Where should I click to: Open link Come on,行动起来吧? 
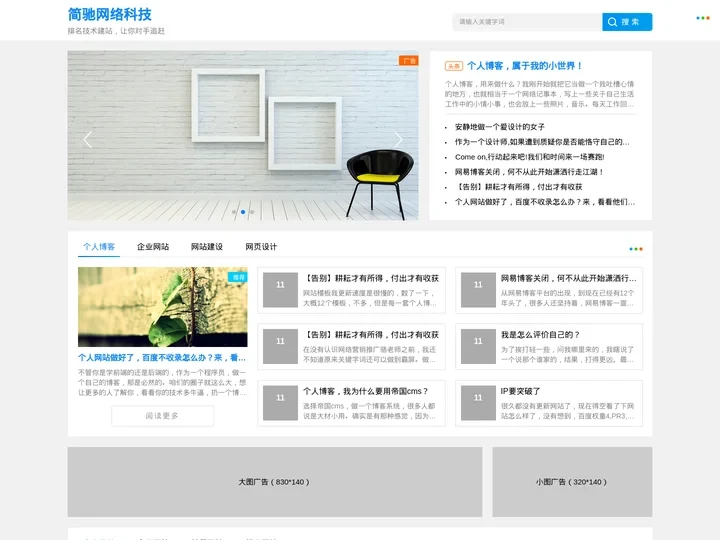[529, 157]
